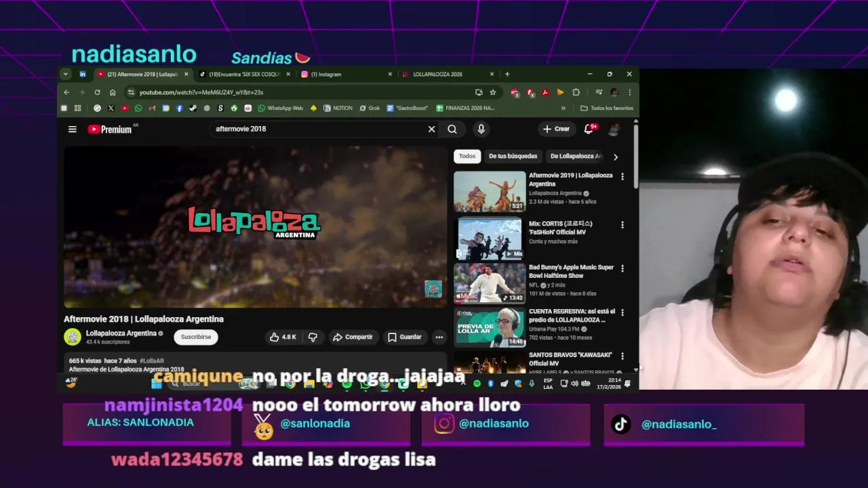Switch to the TikTok 'SIX SEX COSQUIN' tab
The height and width of the screenshot is (488, 868).
245,74
